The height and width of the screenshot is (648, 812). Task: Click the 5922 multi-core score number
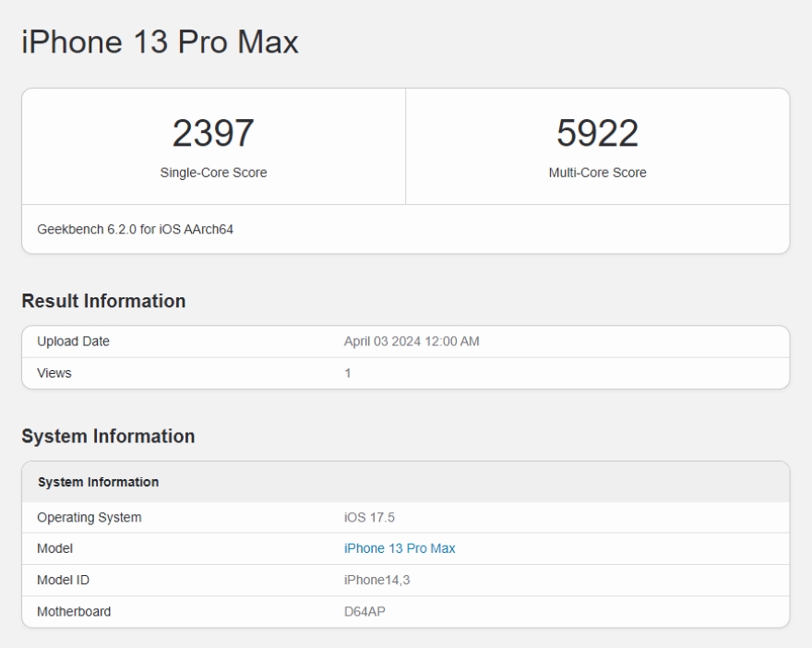pos(597,135)
